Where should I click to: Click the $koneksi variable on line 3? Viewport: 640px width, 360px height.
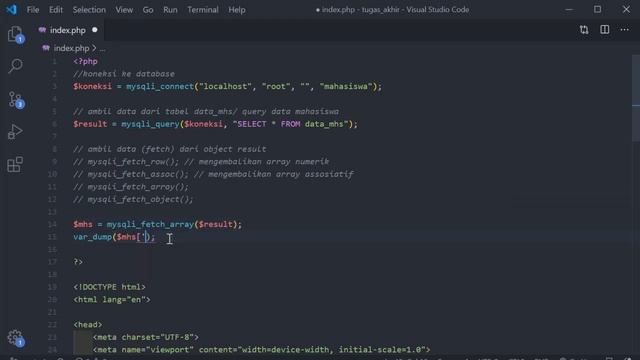(x=92, y=87)
